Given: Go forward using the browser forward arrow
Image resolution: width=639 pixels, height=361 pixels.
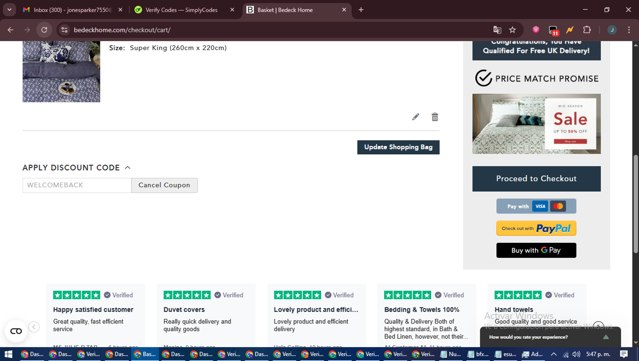Looking at the screenshot, I should (27, 30).
